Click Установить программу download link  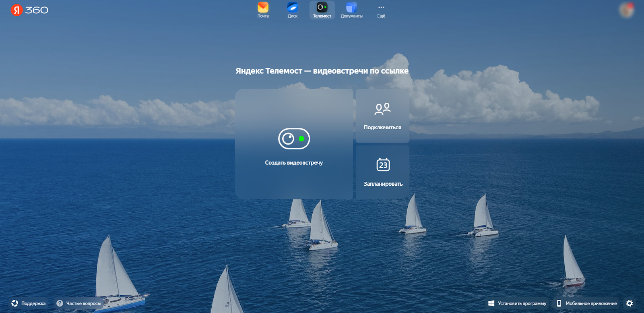pyautogui.click(x=517, y=303)
